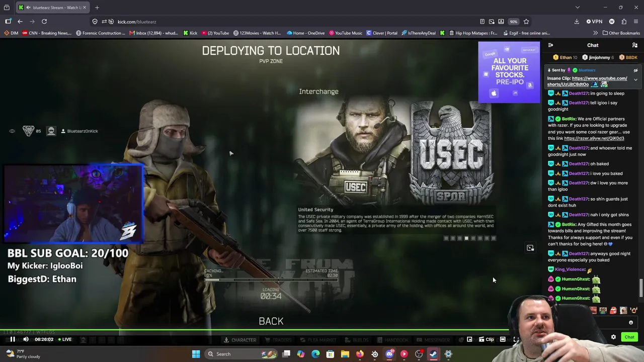Click King_Violence username in chat

point(570,269)
